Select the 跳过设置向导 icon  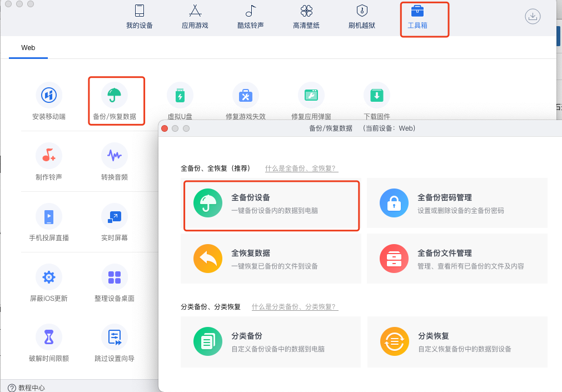115,337
